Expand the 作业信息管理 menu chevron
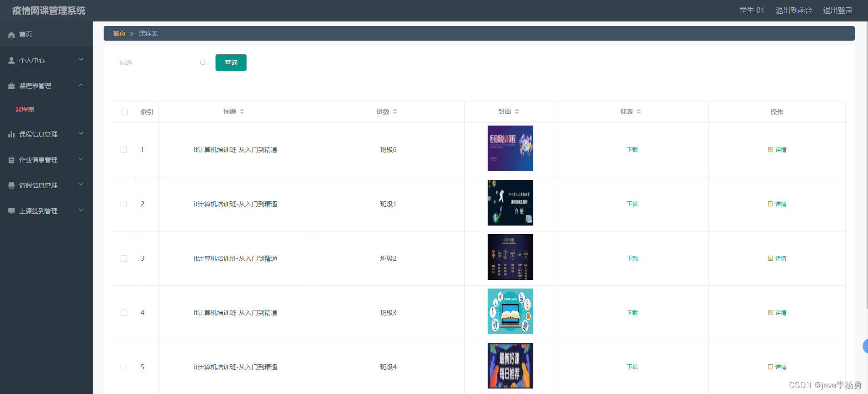 tap(81, 159)
